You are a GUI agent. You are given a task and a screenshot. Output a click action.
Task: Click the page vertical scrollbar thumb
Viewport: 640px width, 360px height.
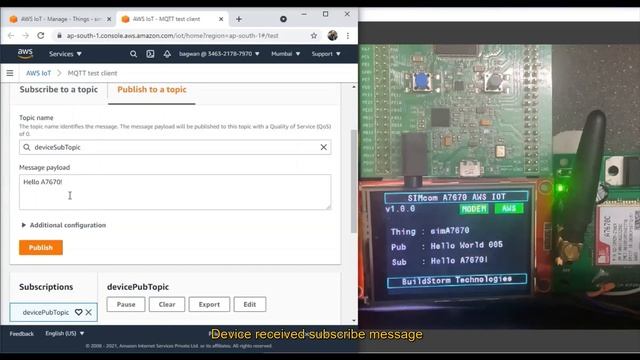(354, 182)
